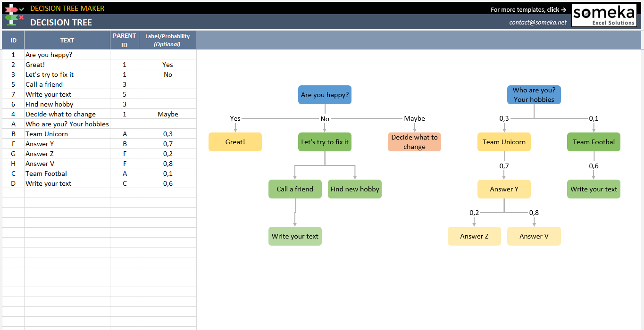Click the red X on the signpost logo

[x=21, y=17]
